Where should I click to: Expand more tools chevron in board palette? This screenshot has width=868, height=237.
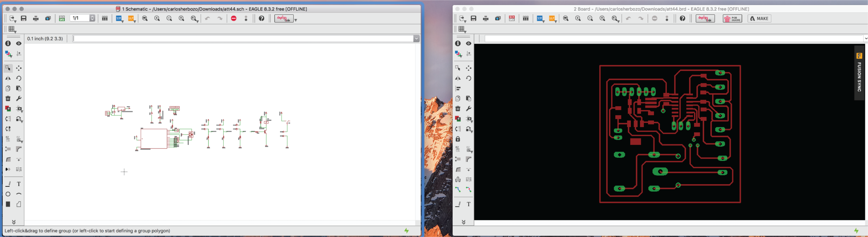[x=464, y=222]
